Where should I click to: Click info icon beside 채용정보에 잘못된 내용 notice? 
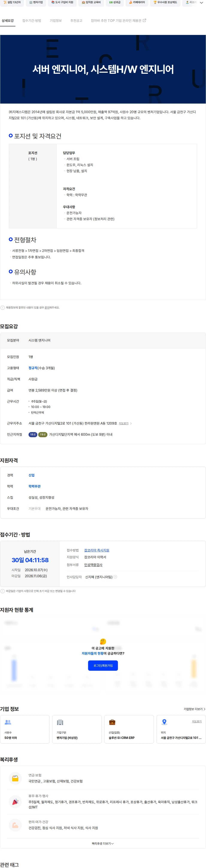coord(3,308)
